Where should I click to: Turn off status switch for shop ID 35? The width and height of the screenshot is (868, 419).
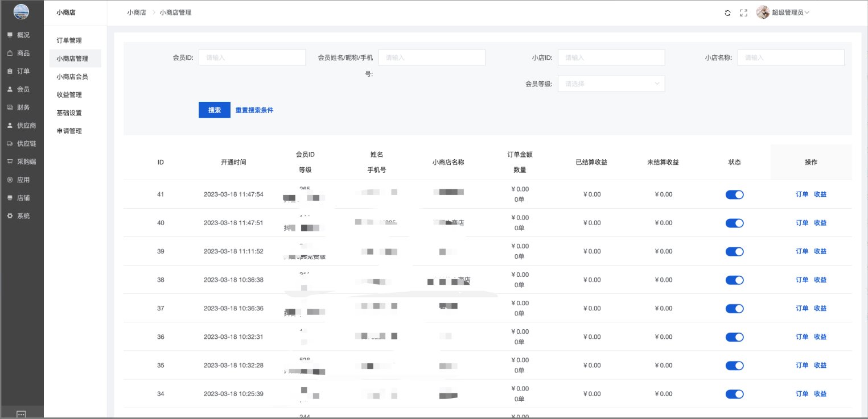(734, 366)
